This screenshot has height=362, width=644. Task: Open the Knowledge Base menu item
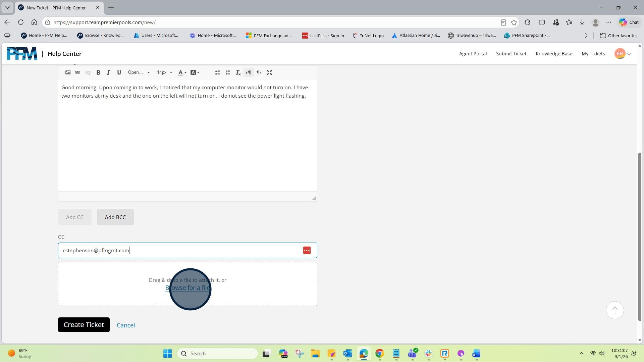(554, 54)
